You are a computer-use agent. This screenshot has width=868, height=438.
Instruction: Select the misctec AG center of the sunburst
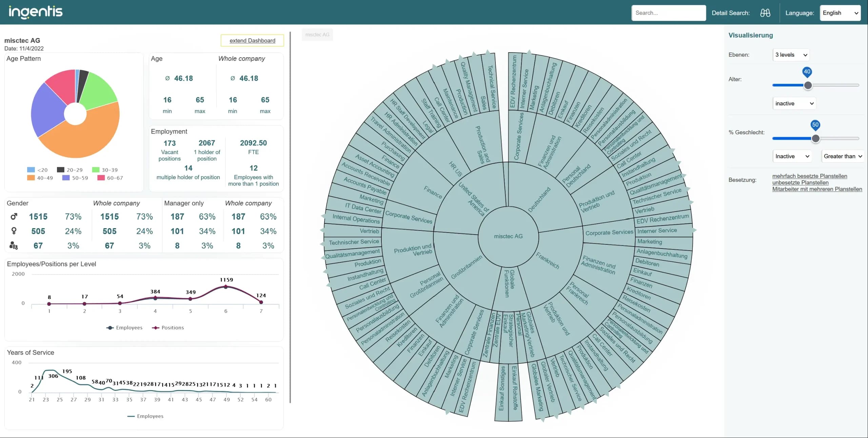[508, 236]
